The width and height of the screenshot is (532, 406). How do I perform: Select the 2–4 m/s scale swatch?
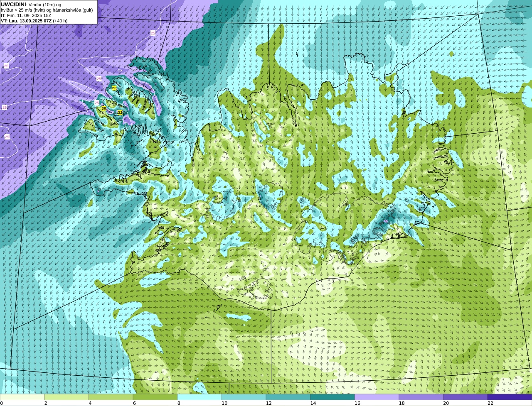pos(66,397)
